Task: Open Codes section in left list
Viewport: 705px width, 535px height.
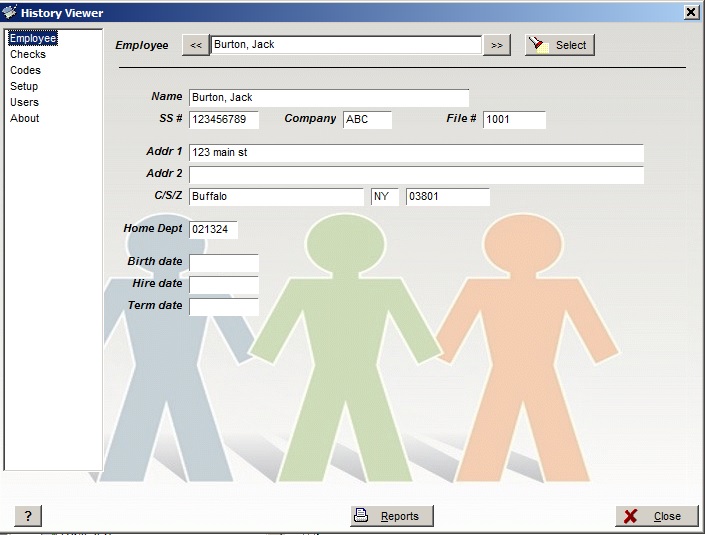Action: tap(25, 71)
